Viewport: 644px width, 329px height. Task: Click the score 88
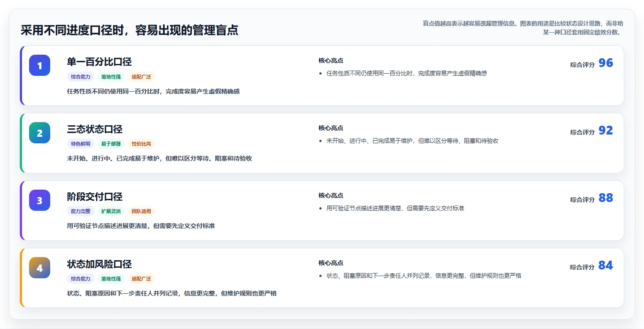tap(606, 198)
